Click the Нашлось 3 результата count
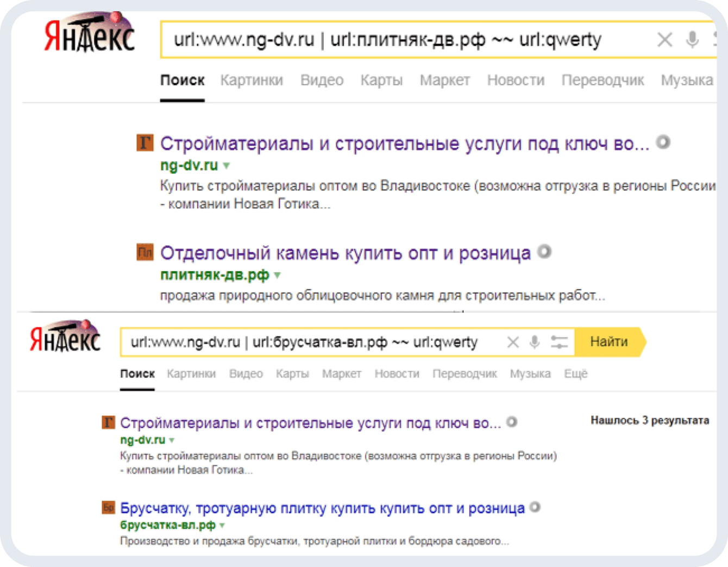 pos(650,420)
